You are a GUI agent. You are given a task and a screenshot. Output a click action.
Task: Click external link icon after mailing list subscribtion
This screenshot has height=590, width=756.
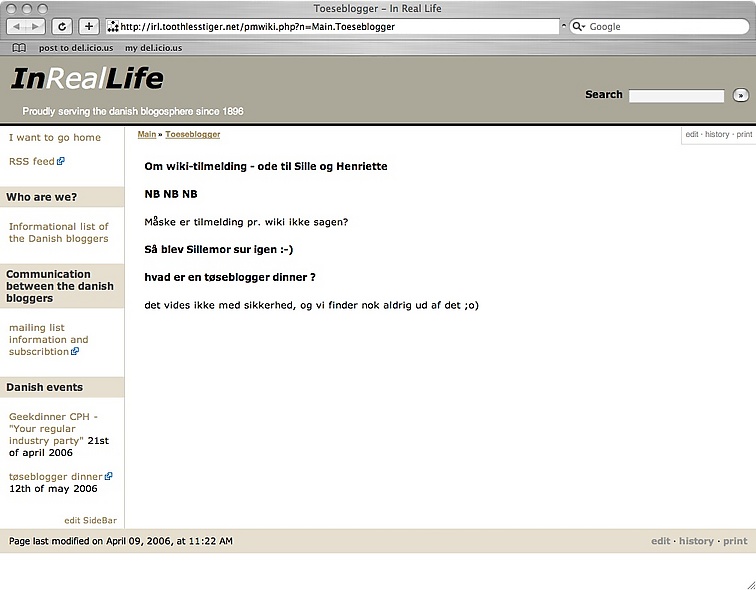(75, 351)
